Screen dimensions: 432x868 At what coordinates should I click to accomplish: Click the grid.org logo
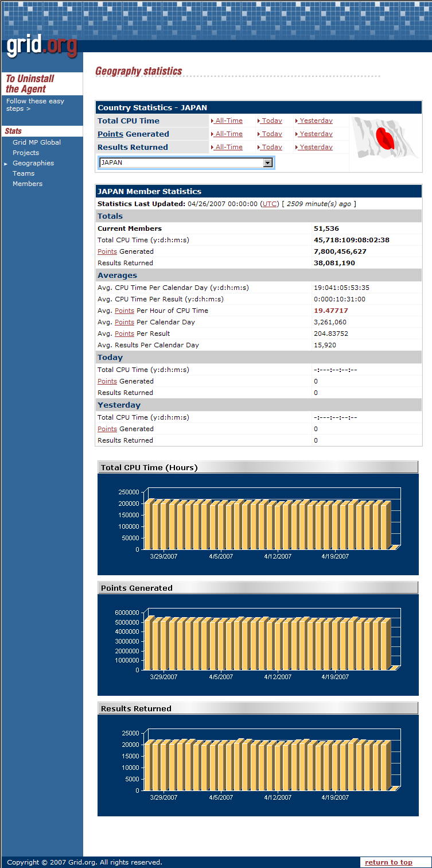pos(41,46)
